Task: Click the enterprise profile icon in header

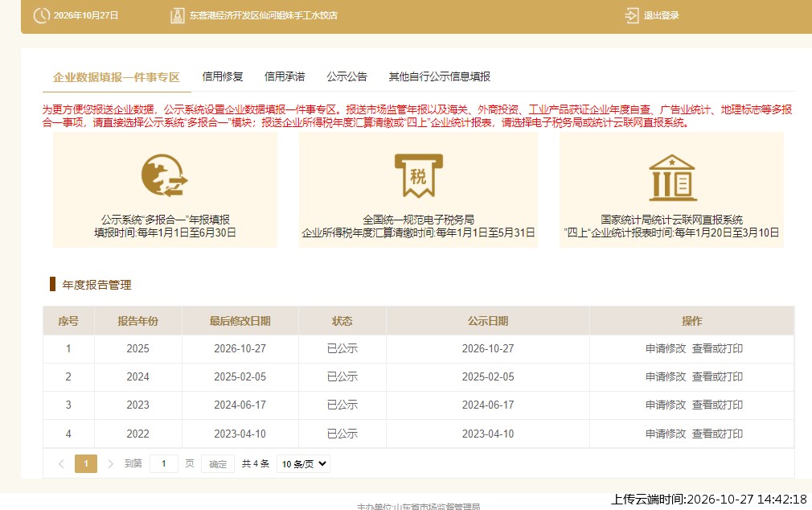Action: point(177,15)
